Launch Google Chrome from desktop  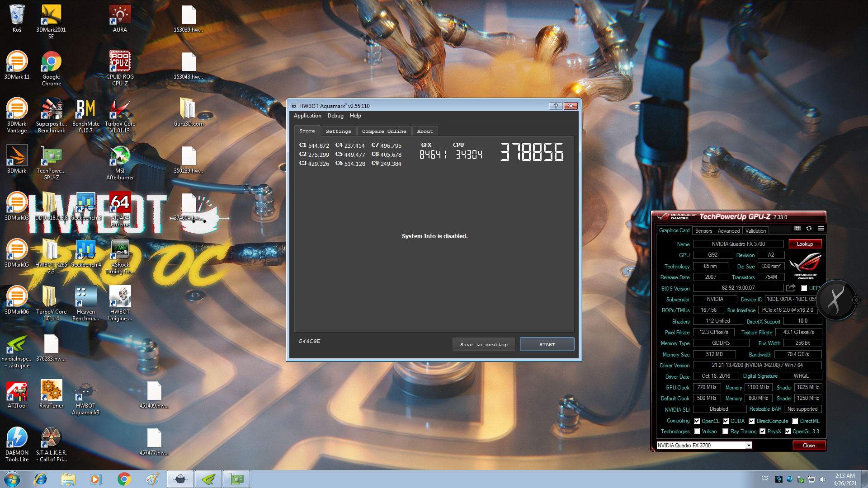51,68
